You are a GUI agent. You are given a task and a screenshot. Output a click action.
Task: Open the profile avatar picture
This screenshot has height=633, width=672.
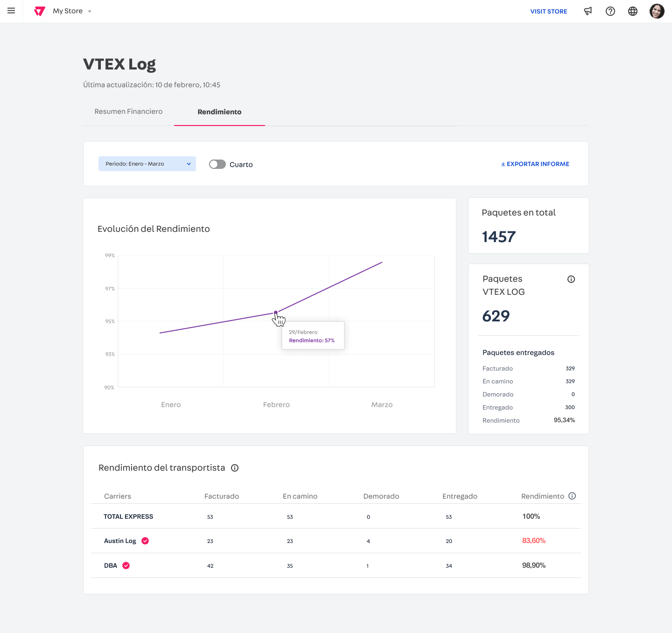click(657, 11)
